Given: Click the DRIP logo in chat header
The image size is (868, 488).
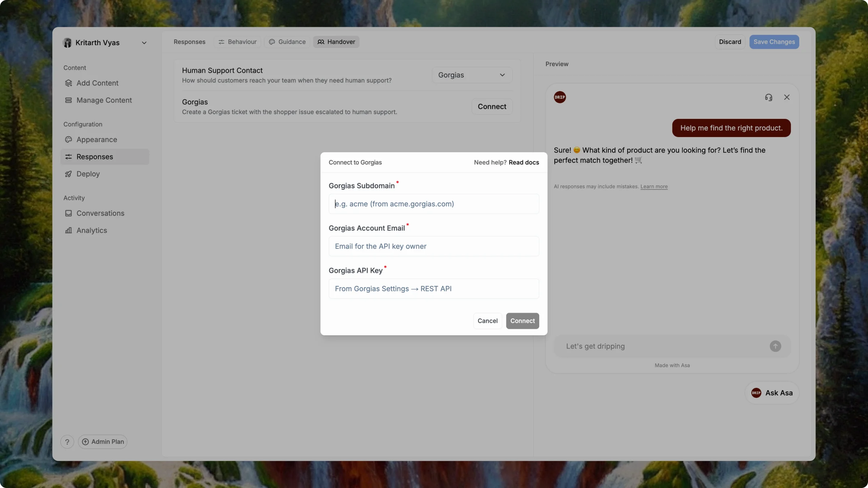Looking at the screenshot, I should pos(560,97).
